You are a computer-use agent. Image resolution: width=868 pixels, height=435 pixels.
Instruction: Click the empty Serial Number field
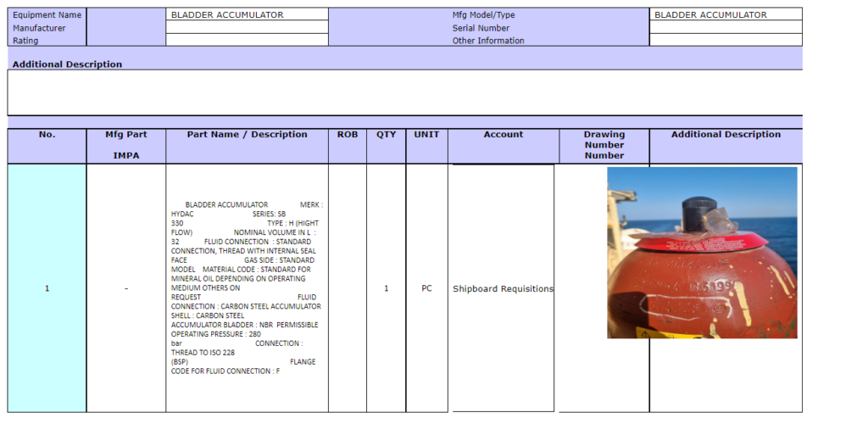[725, 27]
